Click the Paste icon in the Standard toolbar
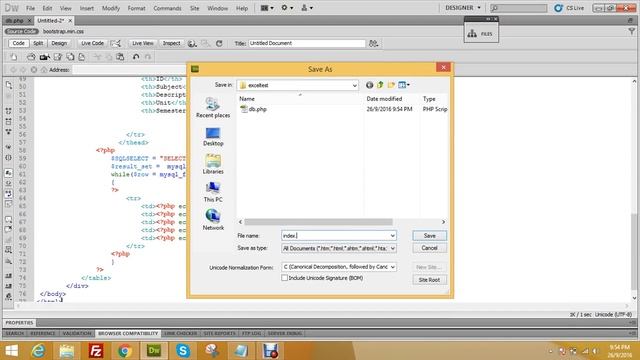 (x=120, y=57)
